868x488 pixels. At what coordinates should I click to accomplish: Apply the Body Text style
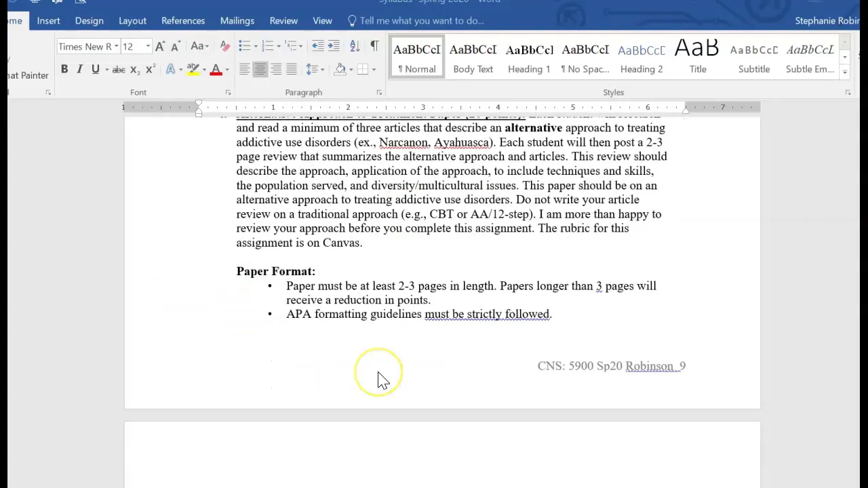[473, 57]
